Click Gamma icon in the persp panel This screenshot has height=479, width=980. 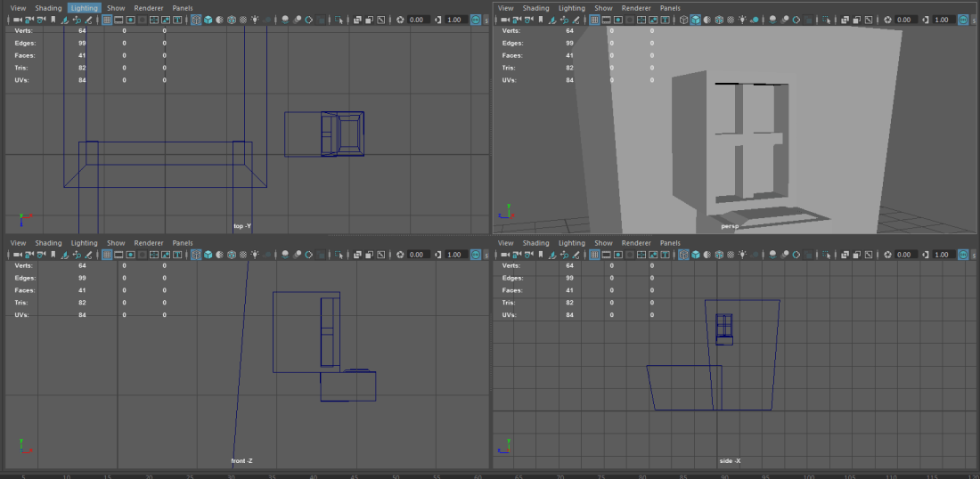tap(927, 20)
